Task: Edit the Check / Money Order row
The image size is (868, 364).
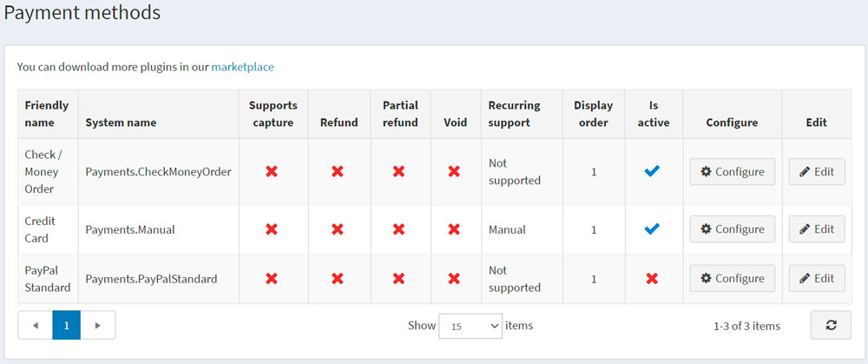Action: point(816,172)
